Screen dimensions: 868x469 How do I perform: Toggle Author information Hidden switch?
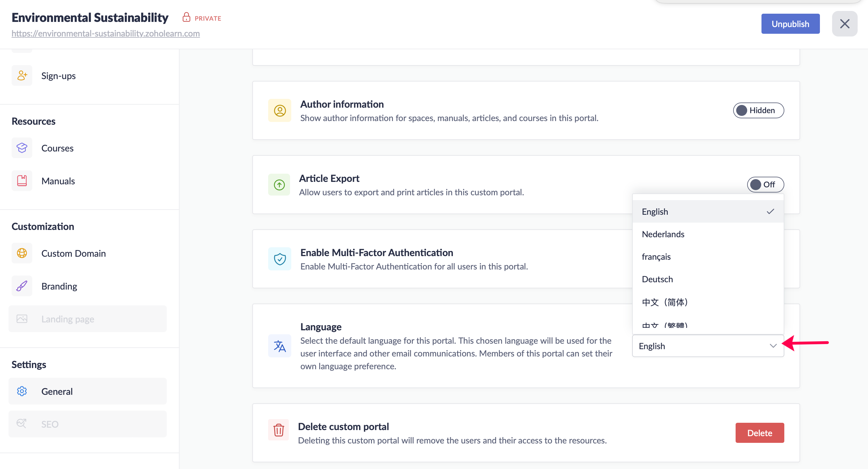click(x=758, y=110)
